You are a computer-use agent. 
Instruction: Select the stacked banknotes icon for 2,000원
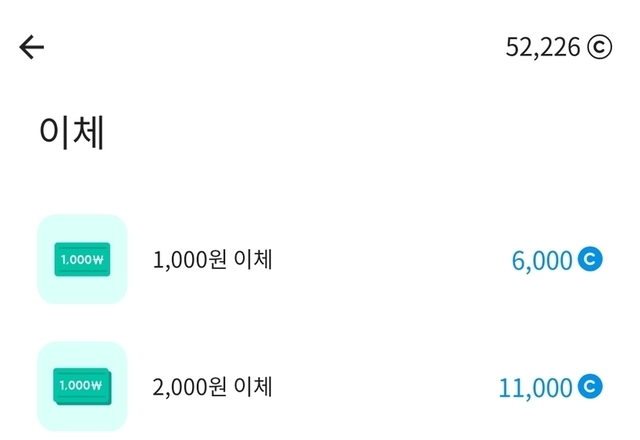[82, 386]
